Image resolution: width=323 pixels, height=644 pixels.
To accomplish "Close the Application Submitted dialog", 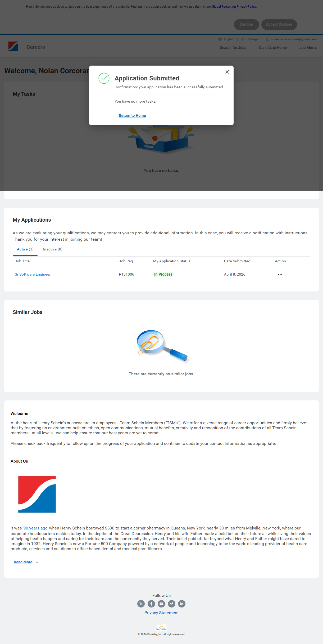I will pyautogui.click(x=227, y=72).
